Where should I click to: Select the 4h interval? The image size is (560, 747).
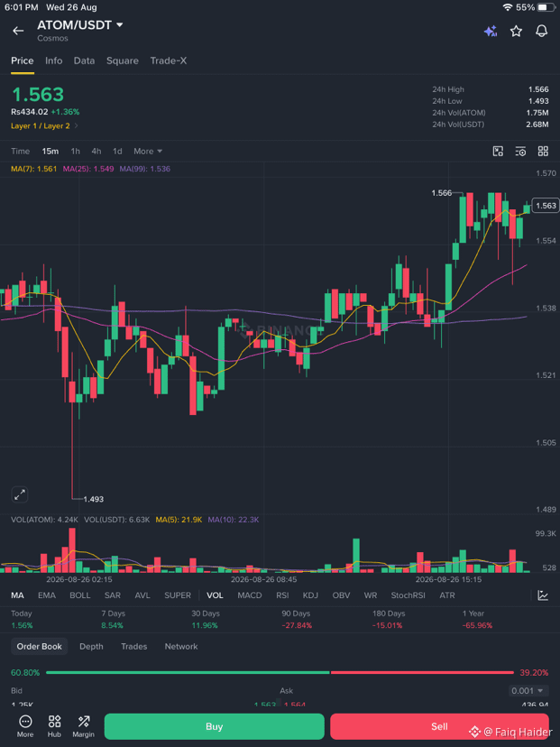coord(96,151)
